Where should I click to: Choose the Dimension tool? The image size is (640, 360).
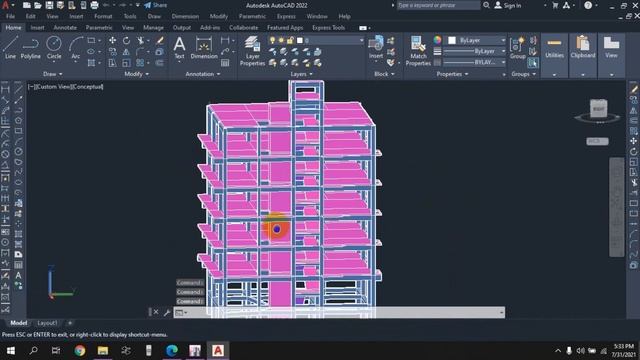(x=204, y=47)
